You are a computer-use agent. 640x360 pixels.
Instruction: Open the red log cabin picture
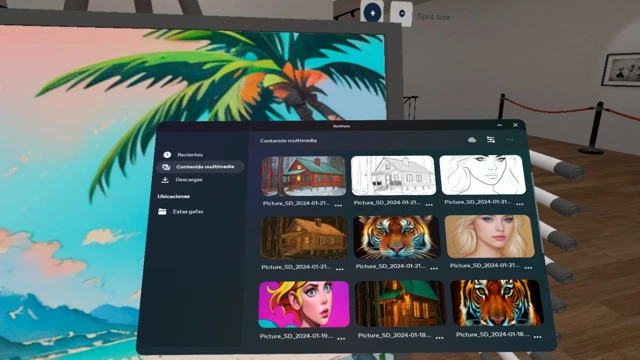(304, 176)
